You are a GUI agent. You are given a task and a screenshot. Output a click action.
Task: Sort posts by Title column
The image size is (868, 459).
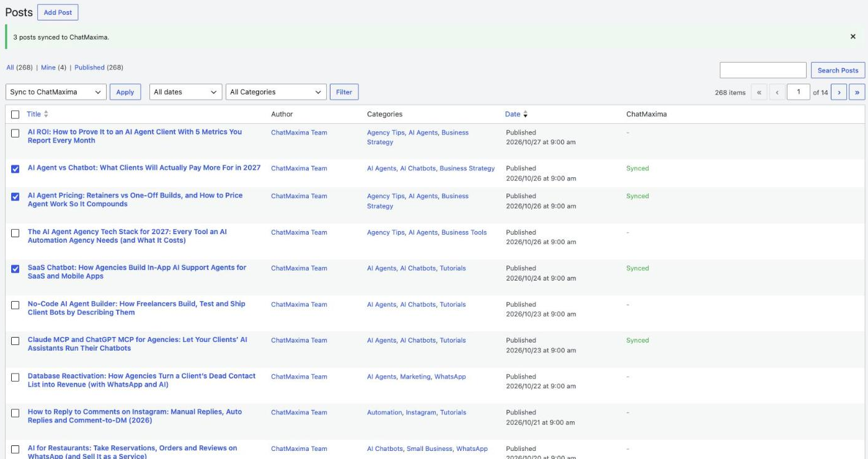click(37, 114)
